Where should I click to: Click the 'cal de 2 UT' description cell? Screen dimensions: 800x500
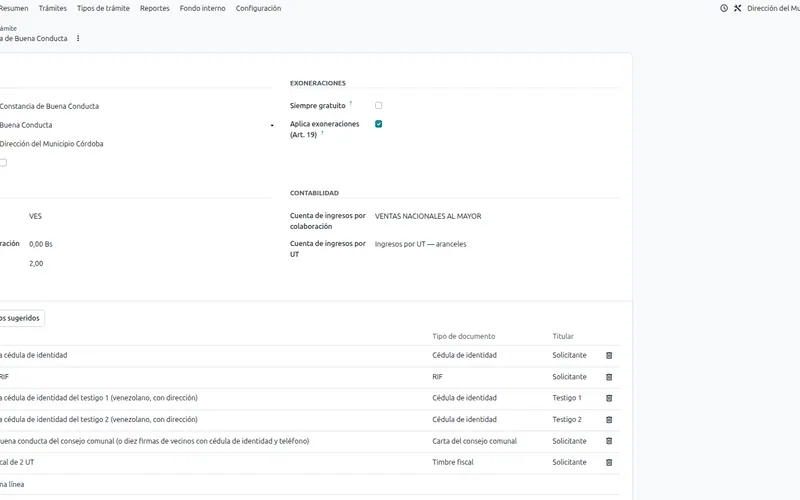tap(17, 462)
